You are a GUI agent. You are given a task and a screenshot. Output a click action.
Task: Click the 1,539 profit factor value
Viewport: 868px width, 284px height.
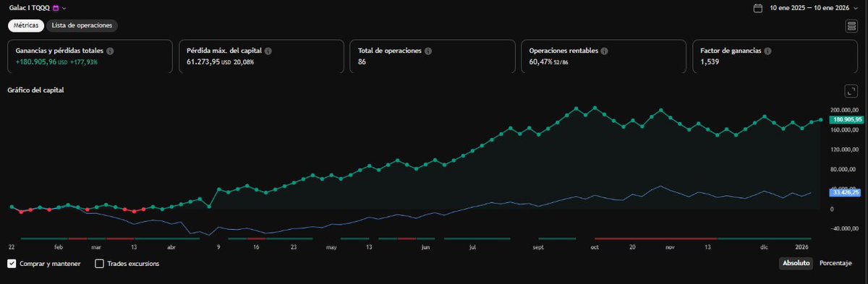(710, 62)
